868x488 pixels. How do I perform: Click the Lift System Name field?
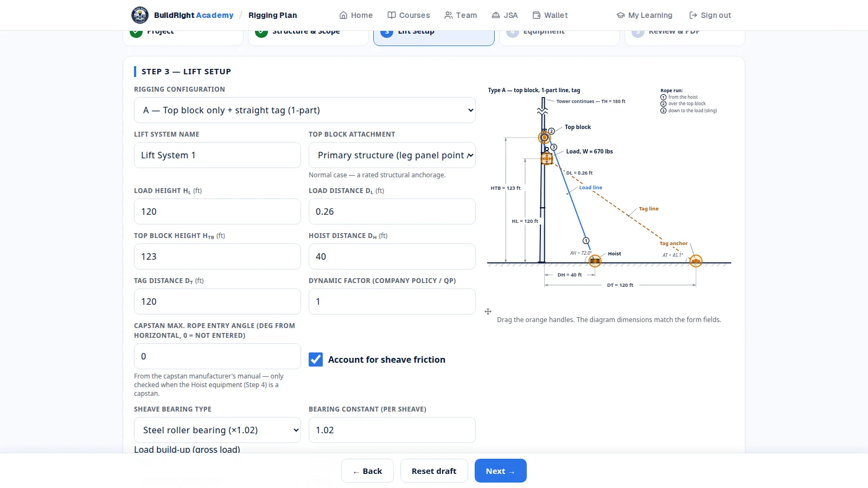[x=218, y=155]
